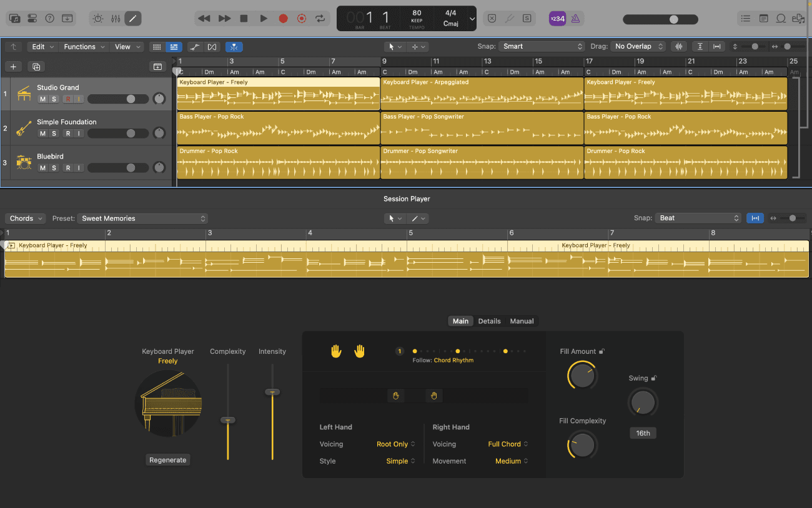Open the Chords dropdown in Session Player

(26, 218)
